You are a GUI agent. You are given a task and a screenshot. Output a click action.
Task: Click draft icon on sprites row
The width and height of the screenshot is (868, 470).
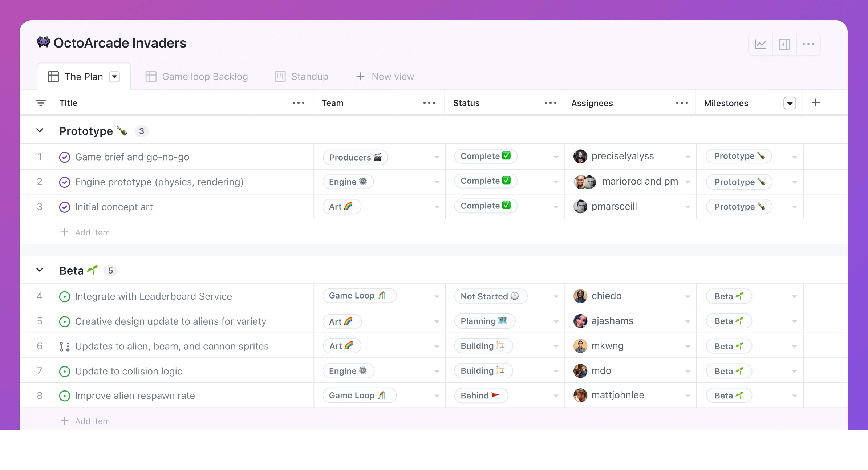[64, 347]
